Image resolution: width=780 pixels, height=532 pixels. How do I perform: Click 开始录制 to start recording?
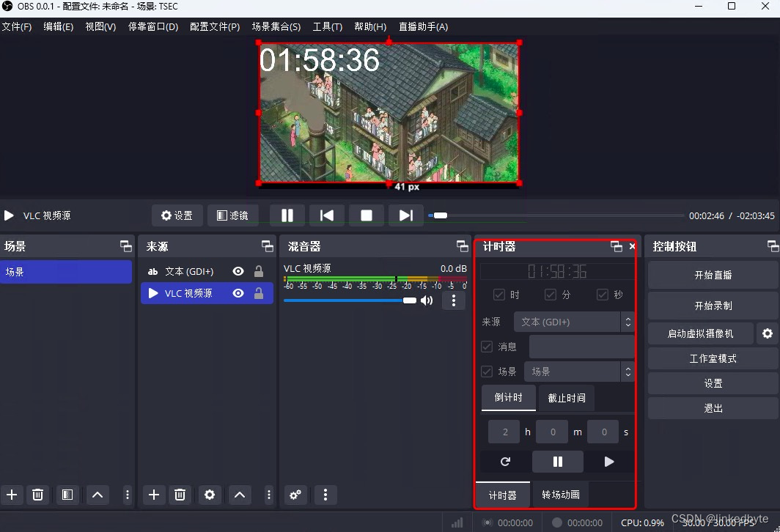[x=713, y=306]
